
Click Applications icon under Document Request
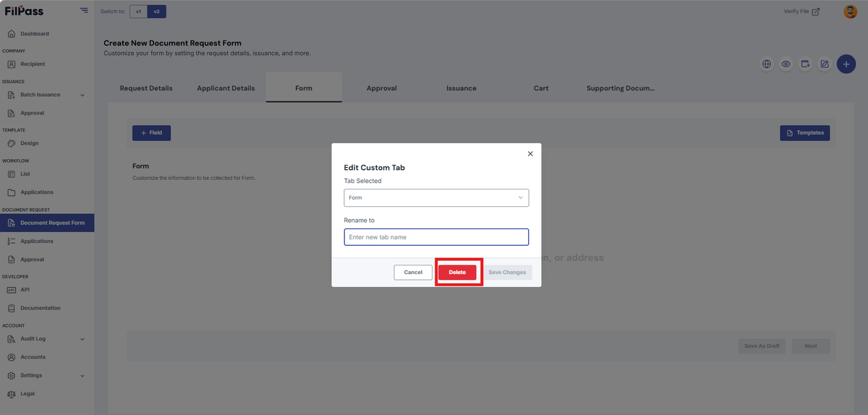(x=11, y=241)
